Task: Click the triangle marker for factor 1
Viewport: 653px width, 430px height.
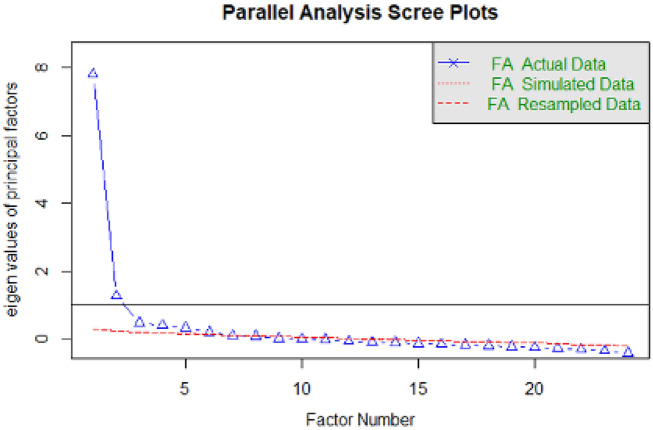Action: pyautogui.click(x=93, y=73)
